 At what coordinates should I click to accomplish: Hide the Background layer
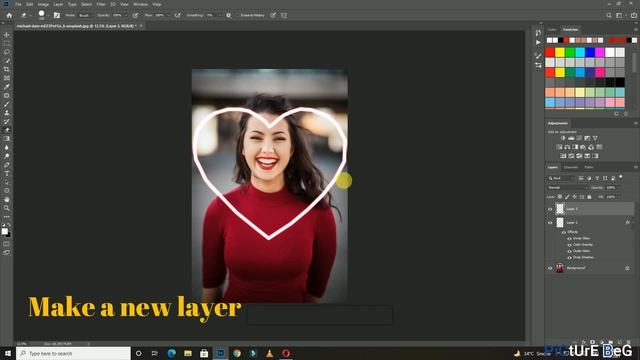pyautogui.click(x=550, y=268)
